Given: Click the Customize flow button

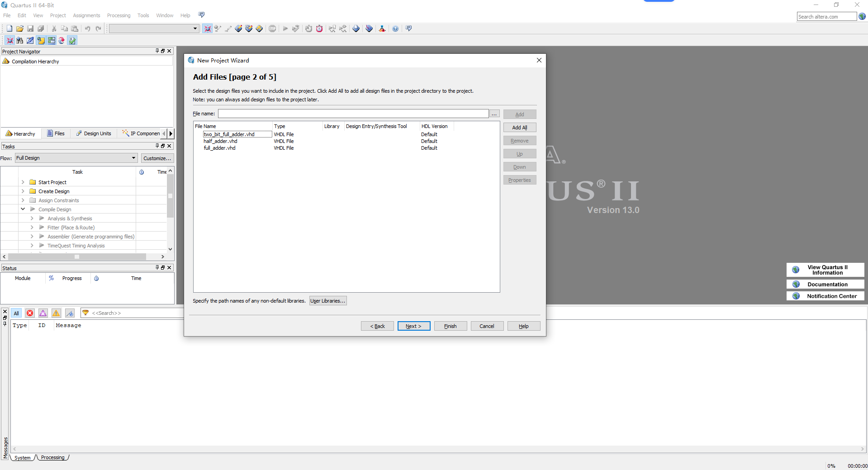Looking at the screenshot, I should point(157,158).
